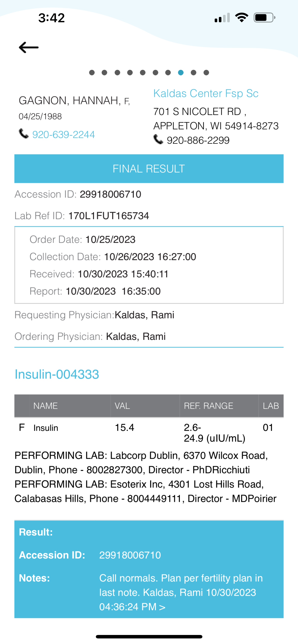
Task: Tap the Wi-Fi status icon
Action: (241, 18)
